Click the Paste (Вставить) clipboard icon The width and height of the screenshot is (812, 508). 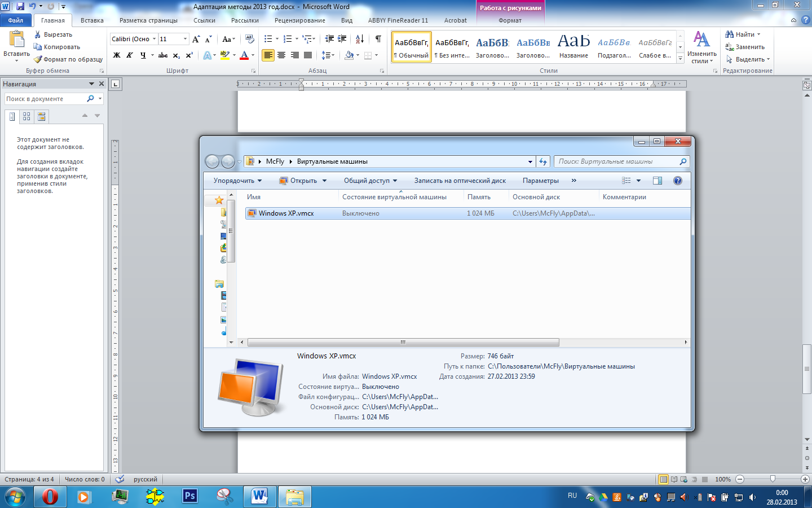tap(17, 39)
